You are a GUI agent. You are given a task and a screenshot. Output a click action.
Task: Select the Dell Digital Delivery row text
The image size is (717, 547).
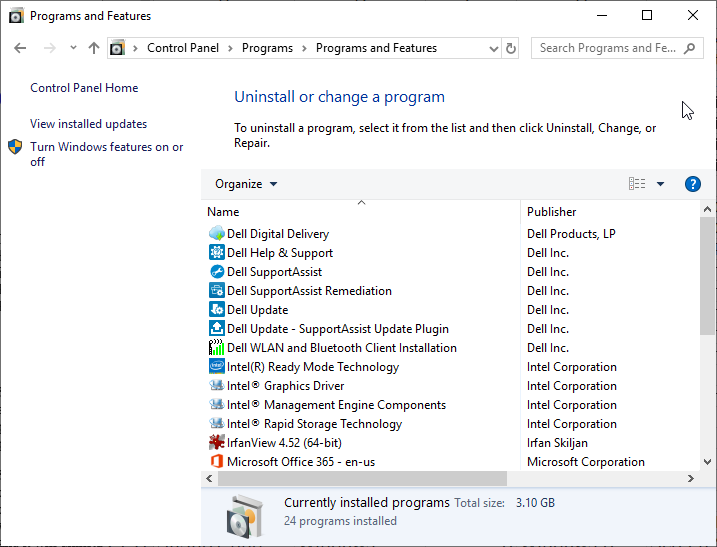[x=278, y=234]
